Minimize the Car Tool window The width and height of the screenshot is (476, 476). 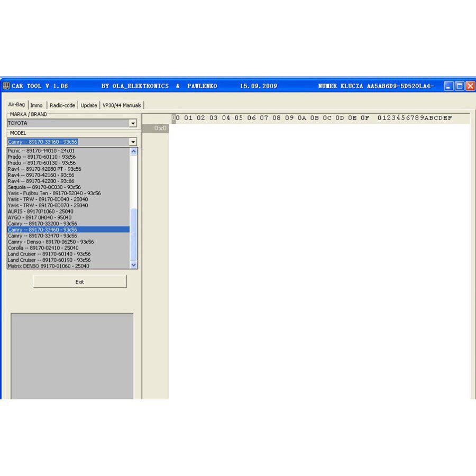(x=448, y=86)
